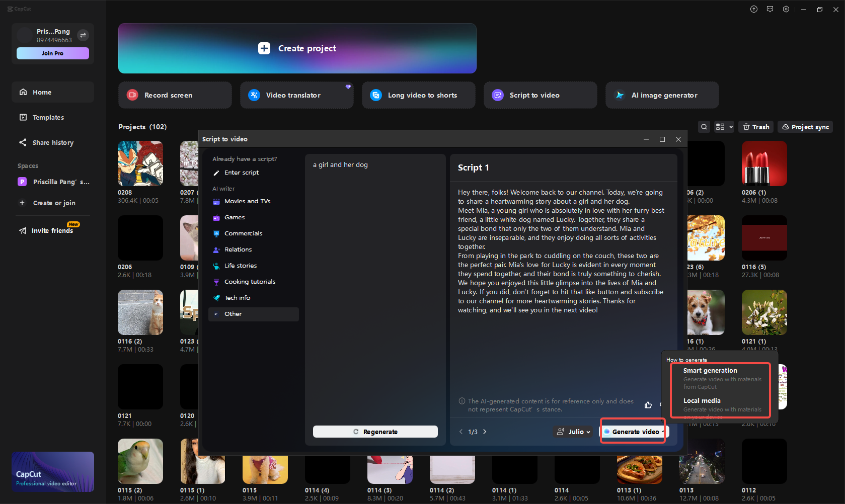Select Local media from the generation menu

coord(703,400)
